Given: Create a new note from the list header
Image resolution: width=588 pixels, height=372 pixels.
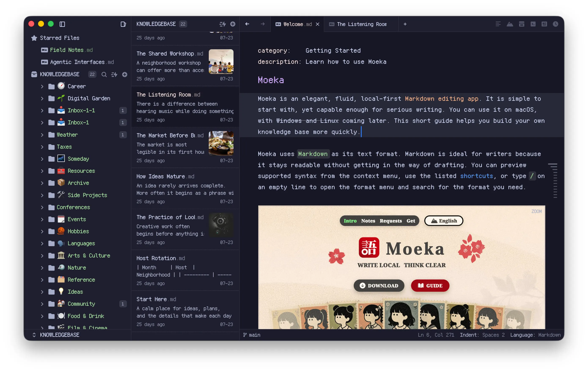Looking at the screenshot, I should 233,24.
